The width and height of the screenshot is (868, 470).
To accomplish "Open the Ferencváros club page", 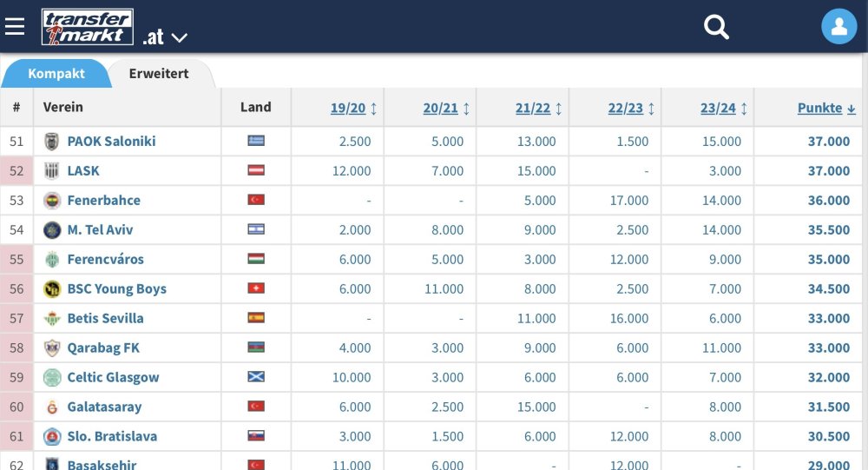I will click(105, 260).
